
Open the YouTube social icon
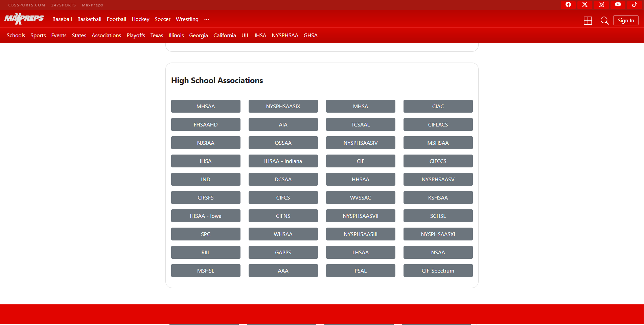pyautogui.click(x=618, y=4)
